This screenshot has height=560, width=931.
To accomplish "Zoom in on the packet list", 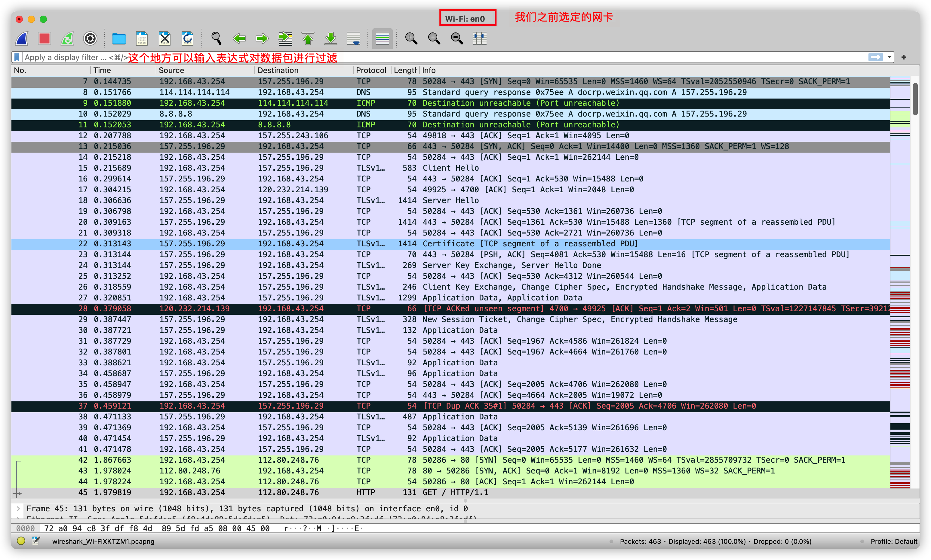I will click(x=411, y=38).
